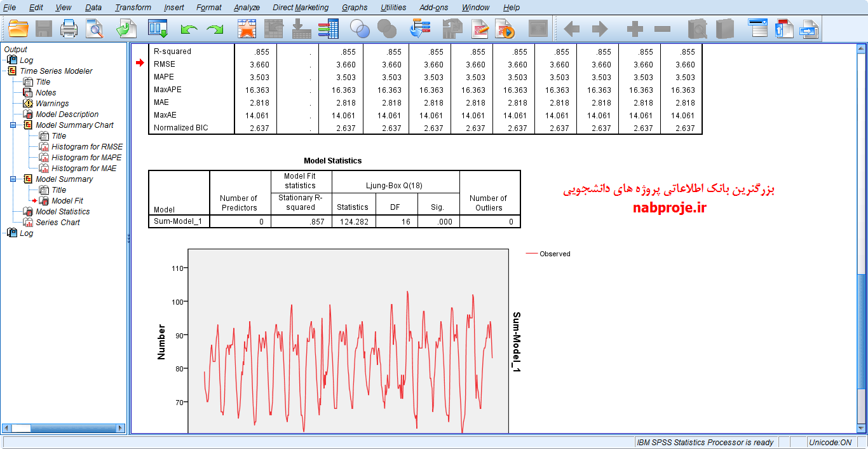Click the Select Last Output circles icon

point(360,29)
